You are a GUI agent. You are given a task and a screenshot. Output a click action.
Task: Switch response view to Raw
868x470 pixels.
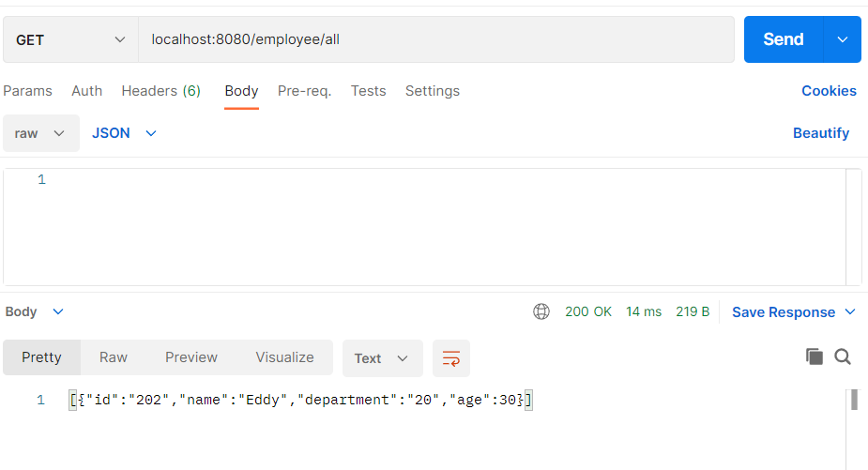tap(114, 357)
